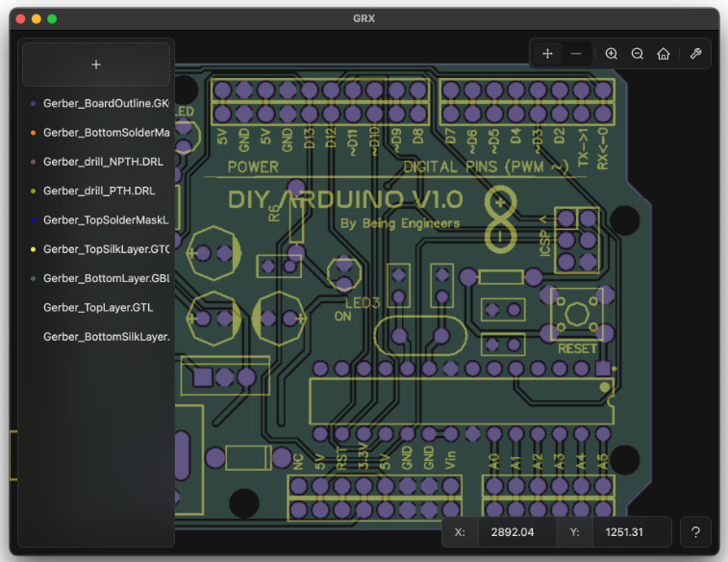Click the DIY ARDUINO V1.0 silkscreen text
728x562 pixels.
pyautogui.click(x=345, y=200)
